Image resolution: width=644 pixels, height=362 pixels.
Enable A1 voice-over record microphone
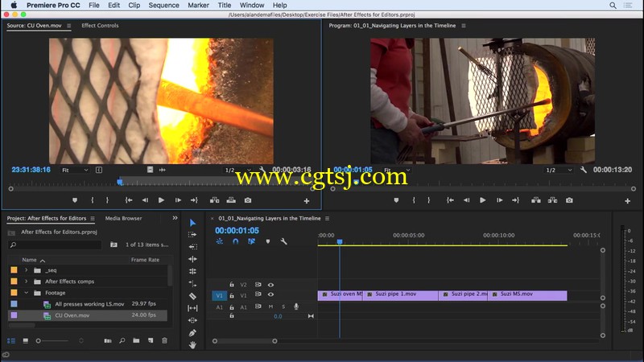pos(296,306)
